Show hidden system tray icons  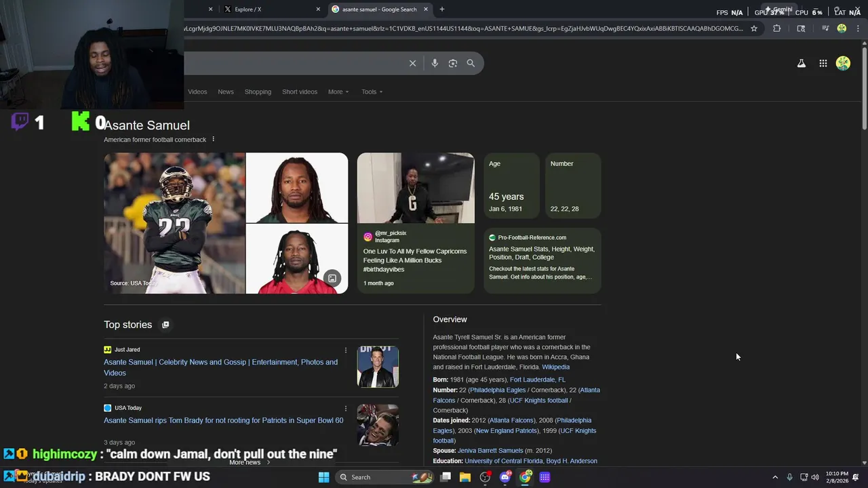click(x=775, y=477)
